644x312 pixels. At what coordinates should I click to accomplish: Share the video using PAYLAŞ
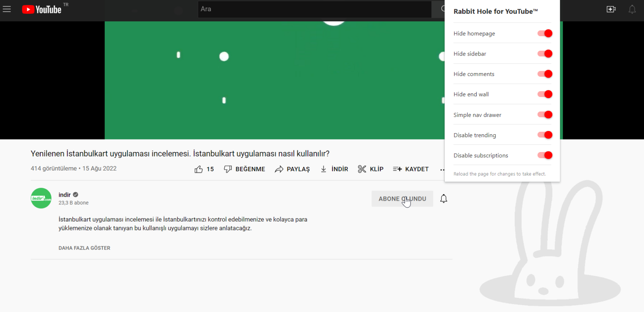pyautogui.click(x=292, y=169)
